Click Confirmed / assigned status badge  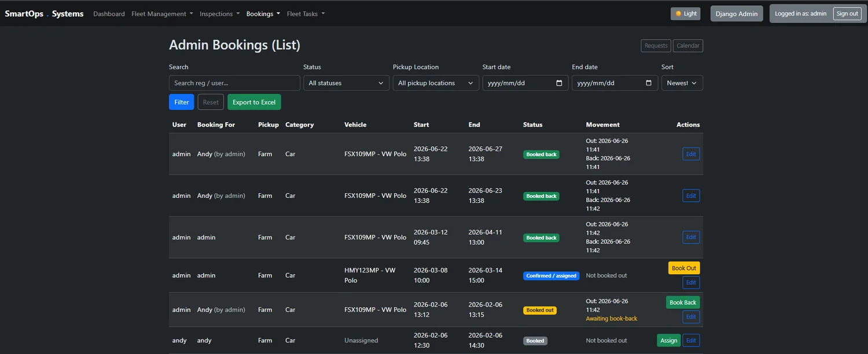pos(551,276)
